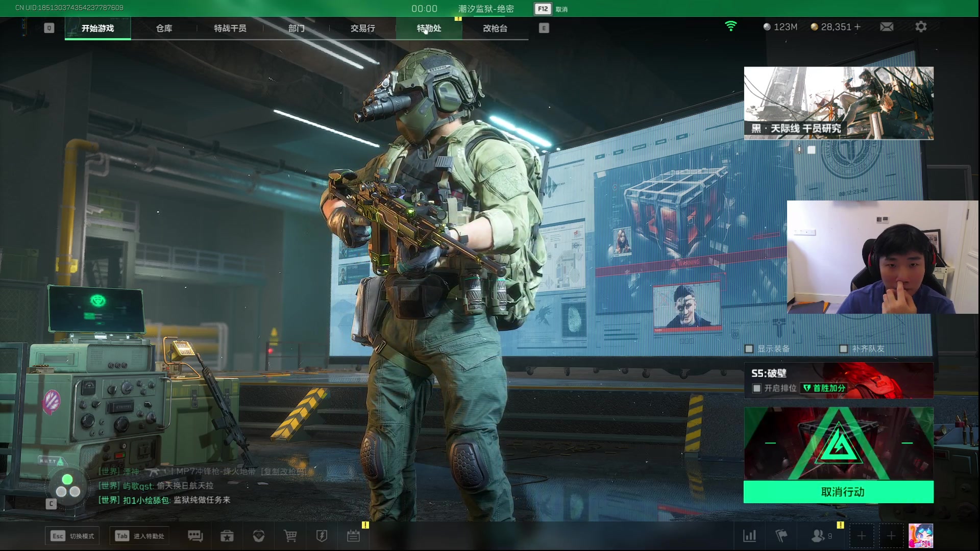Invite teammate in second empty plus slot
The image size is (980, 551).
(891, 536)
